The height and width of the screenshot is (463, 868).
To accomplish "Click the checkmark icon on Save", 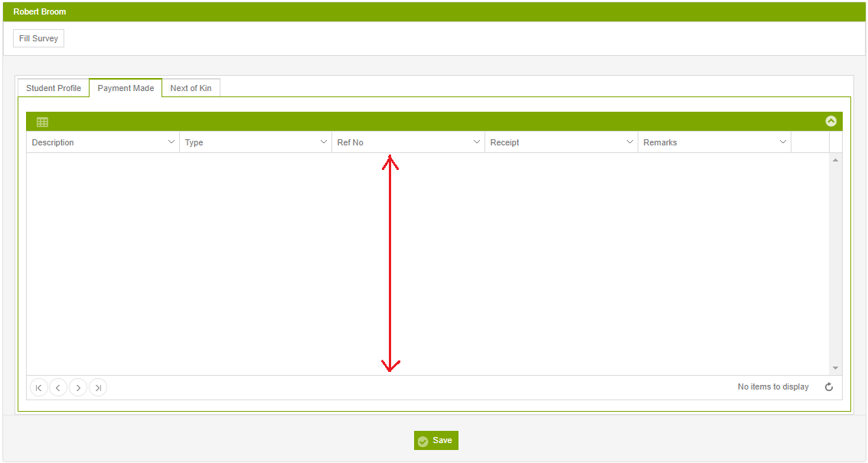I will click(423, 441).
